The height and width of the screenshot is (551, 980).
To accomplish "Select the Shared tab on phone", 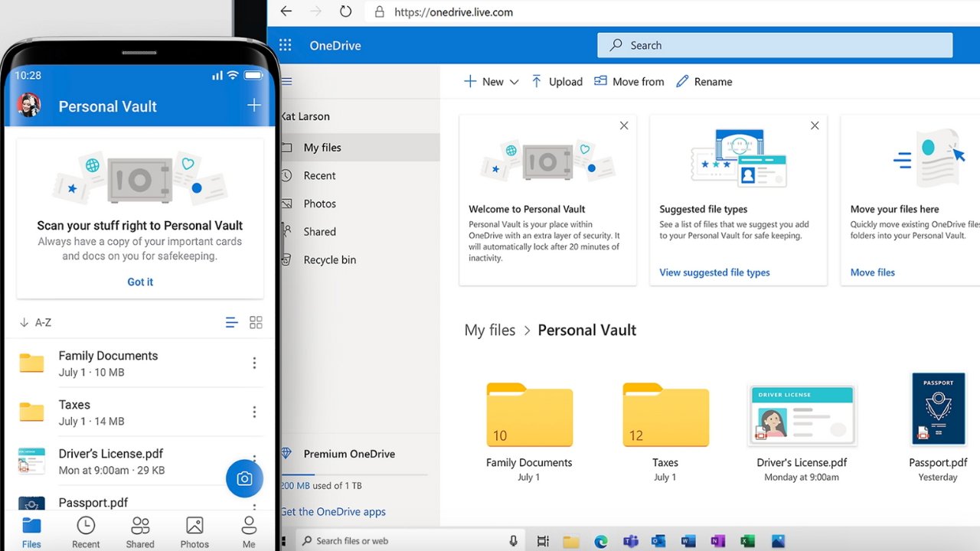I will [x=140, y=533].
